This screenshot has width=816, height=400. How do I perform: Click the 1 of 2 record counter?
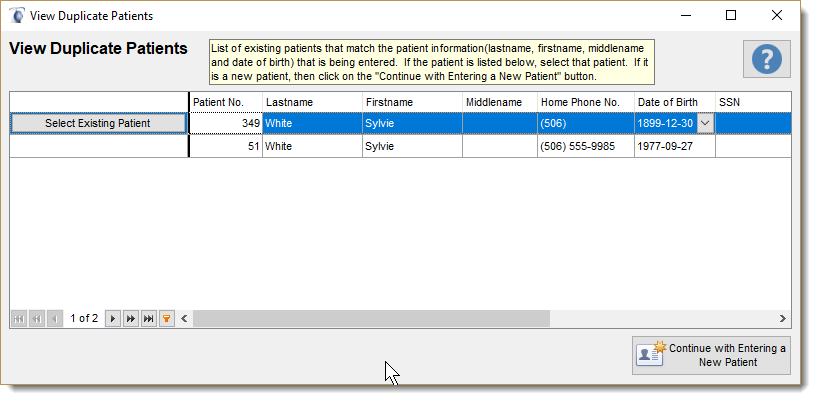(x=84, y=318)
